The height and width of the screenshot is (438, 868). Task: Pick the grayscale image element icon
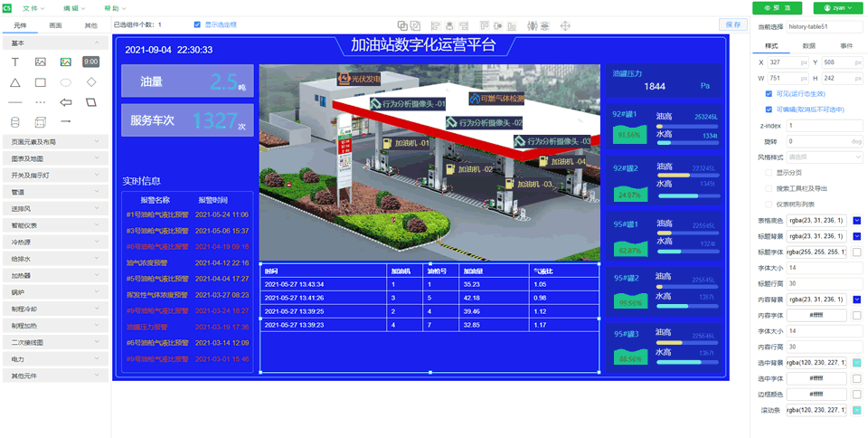pyautogui.click(x=41, y=62)
